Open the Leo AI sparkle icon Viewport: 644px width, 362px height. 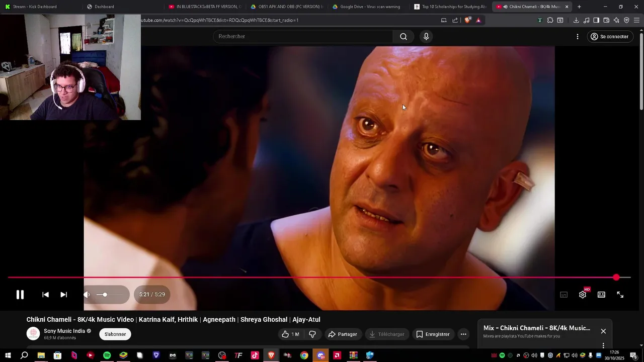(616, 20)
